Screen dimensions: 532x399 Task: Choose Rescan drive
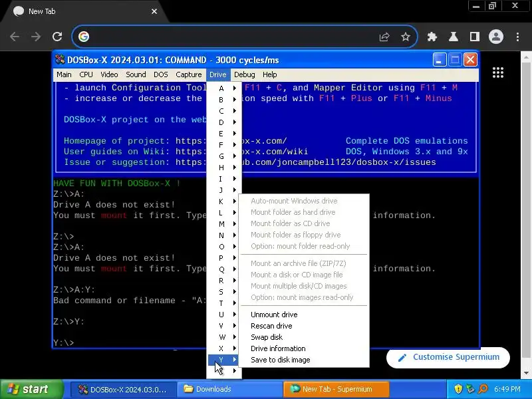coord(304,326)
